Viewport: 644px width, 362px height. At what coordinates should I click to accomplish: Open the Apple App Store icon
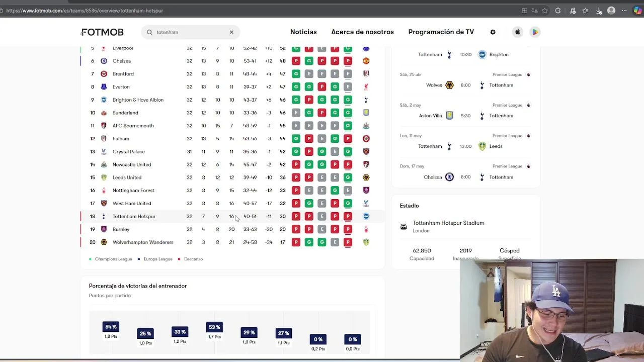click(x=517, y=32)
